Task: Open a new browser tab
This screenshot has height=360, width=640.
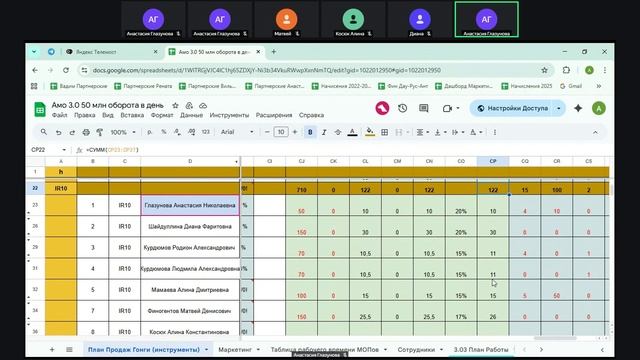Action: (273, 52)
